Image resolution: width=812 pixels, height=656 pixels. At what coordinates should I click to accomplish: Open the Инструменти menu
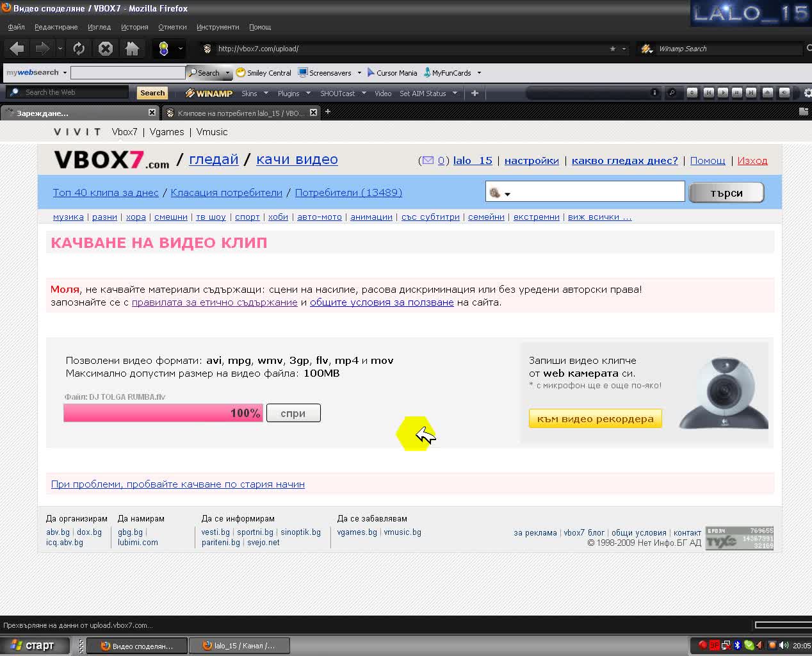click(218, 27)
